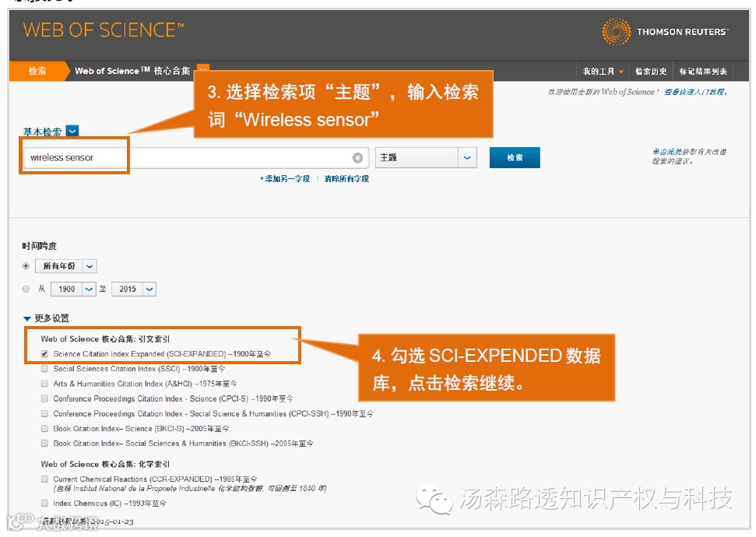The image size is (756, 537).
Task: Check the Index Chemicus (IC) checkbox
Action: pyautogui.click(x=44, y=504)
